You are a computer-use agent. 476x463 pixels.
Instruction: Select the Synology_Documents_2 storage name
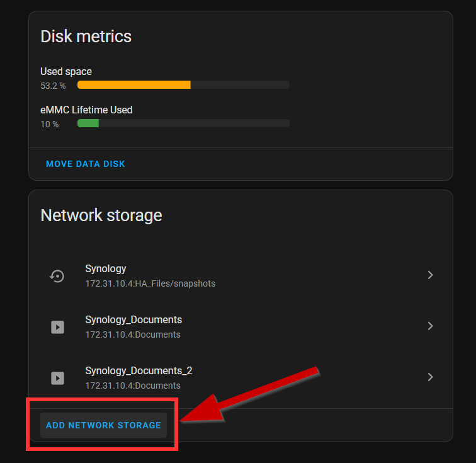(x=139, y=370)
